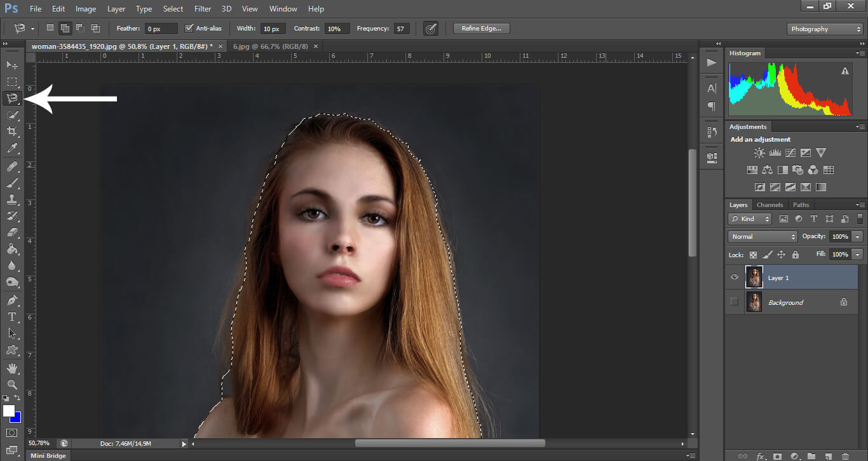Select the Blur tool

click(12, 265)
